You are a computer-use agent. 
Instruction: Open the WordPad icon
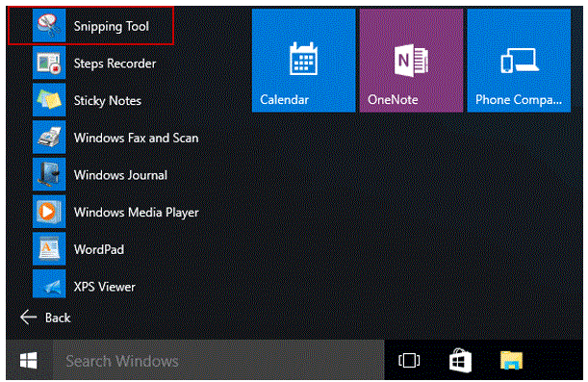point(49,248)
